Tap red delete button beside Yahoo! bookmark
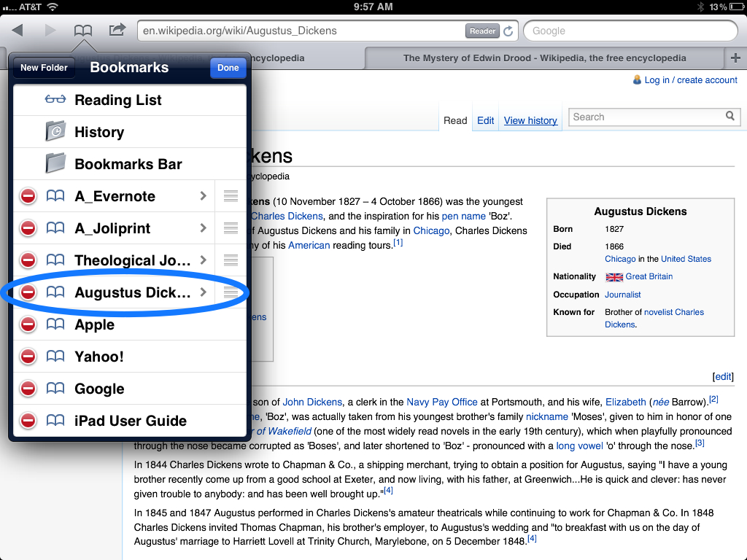Viewport: 747px width, 560px height. click(x=28, y=357)
